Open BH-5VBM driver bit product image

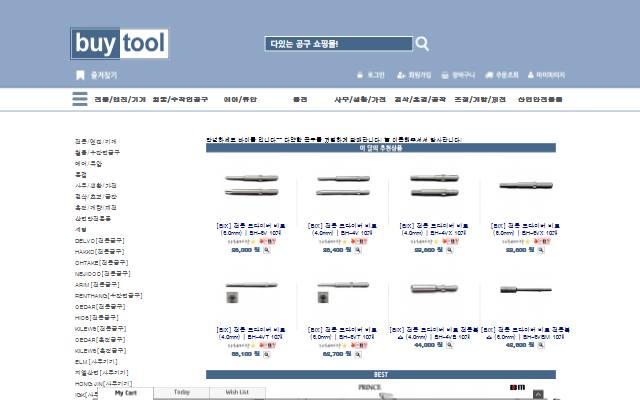coord(526,290)
